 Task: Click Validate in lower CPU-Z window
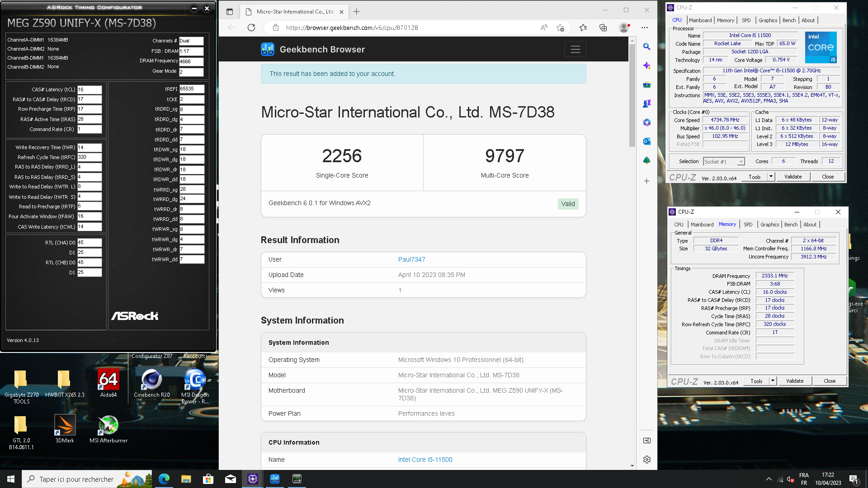(x=795, y=381)
